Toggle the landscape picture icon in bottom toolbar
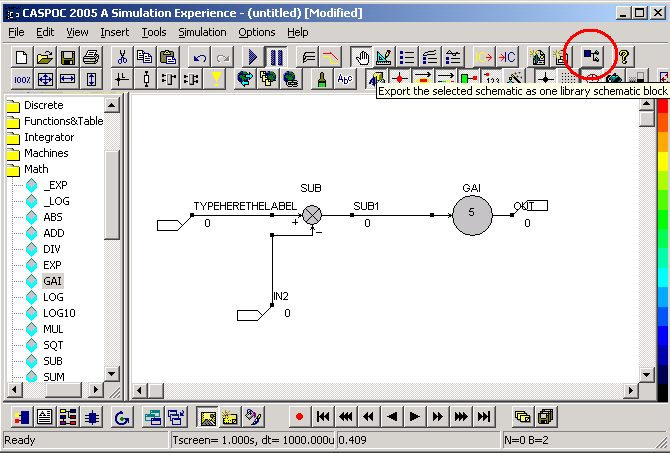 click(208, 417)
